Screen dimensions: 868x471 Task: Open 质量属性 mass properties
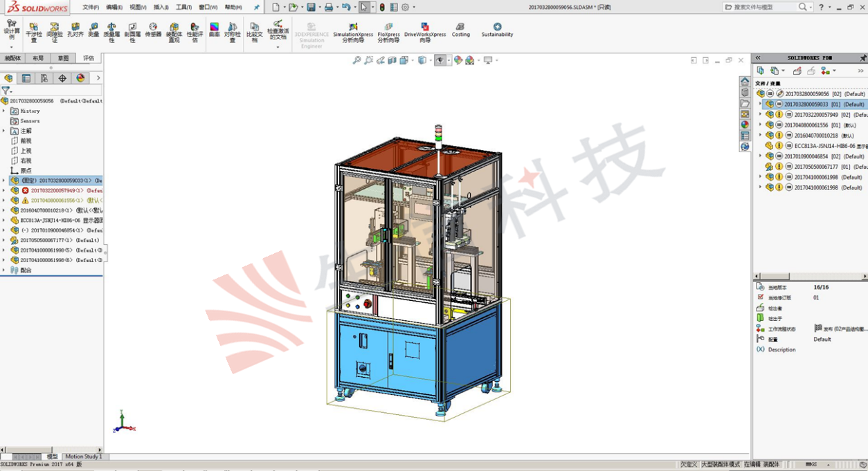point(111,32)
